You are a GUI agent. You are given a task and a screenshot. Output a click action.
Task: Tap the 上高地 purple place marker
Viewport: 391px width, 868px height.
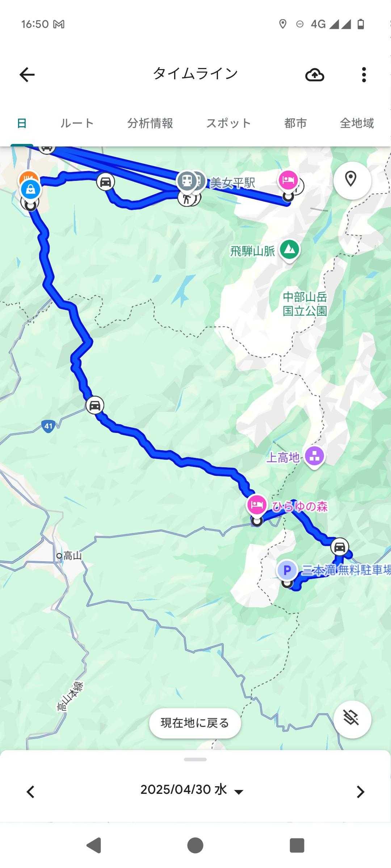click(x=314, y=457)
